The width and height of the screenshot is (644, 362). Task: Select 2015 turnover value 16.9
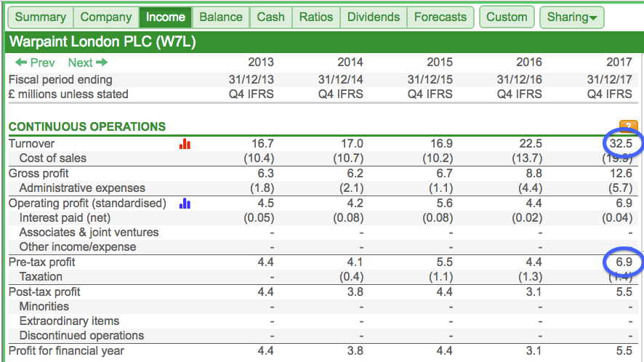coord(441,143)
